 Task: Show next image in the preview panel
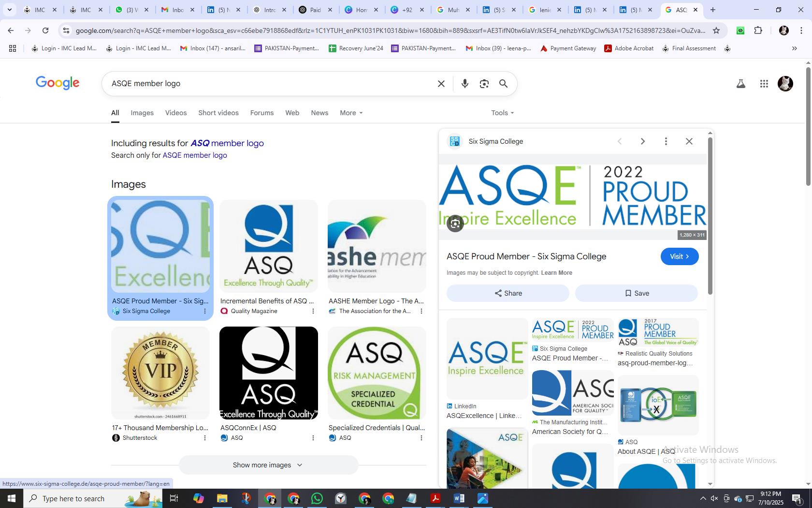642,141
